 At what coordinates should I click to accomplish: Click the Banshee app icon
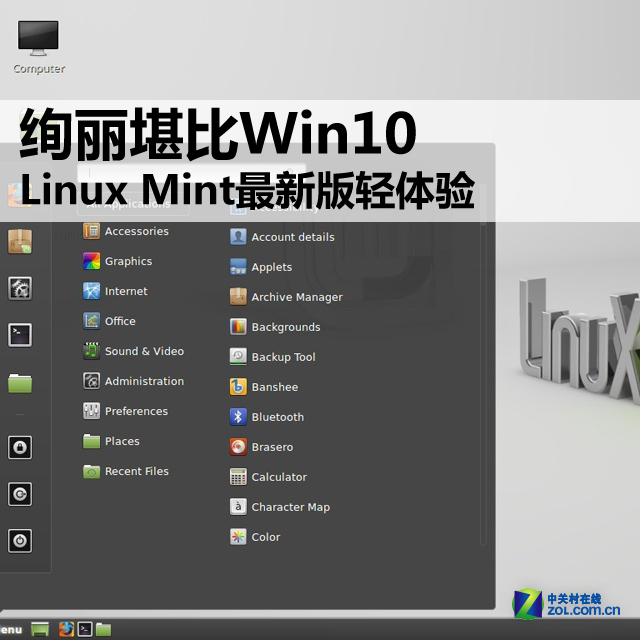238,387
